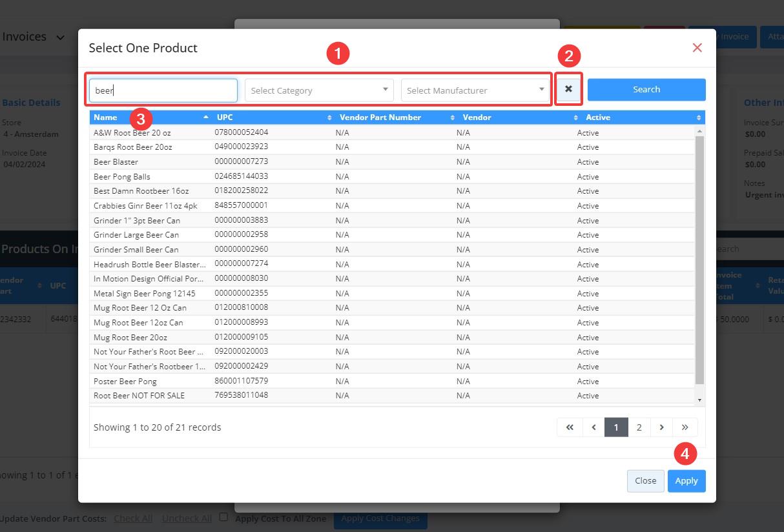This screenshot has width=784, height=532.
Task: Select Root Beer NOT FOR SALE row
Action: tap(392, 395)
